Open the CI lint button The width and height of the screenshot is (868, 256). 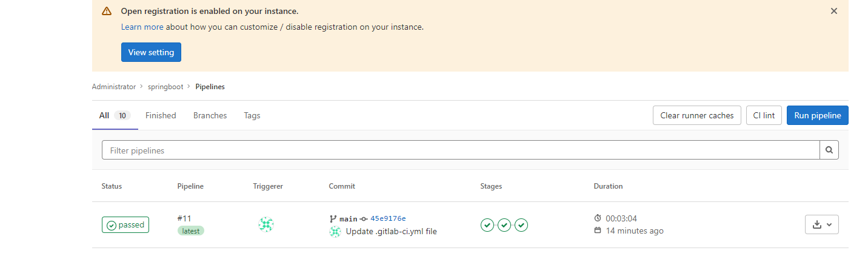(x=764, y=115)
